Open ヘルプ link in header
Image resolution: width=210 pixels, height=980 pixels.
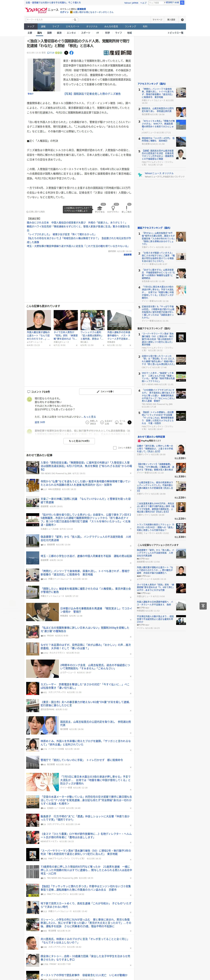point(143,3)
